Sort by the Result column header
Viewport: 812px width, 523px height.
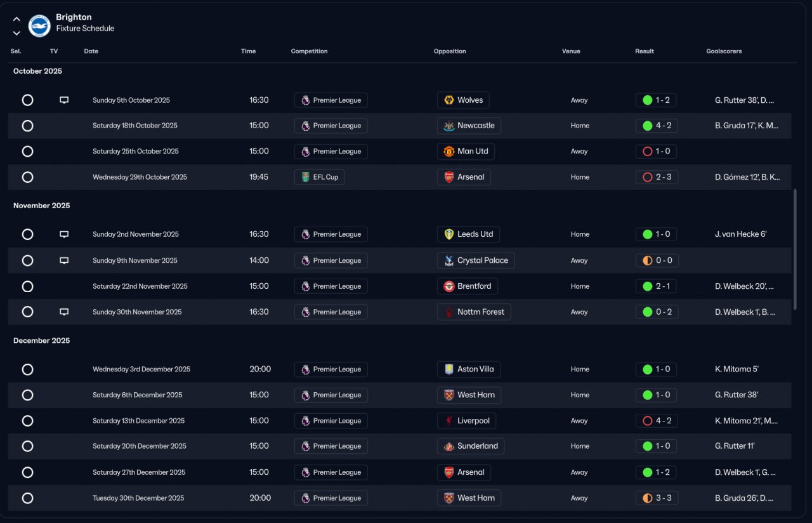click(x=645, y=51)
